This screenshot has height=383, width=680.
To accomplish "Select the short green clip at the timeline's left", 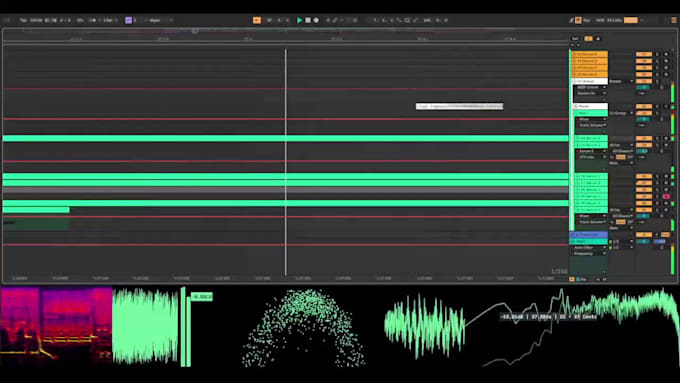I will pos(36,210).
